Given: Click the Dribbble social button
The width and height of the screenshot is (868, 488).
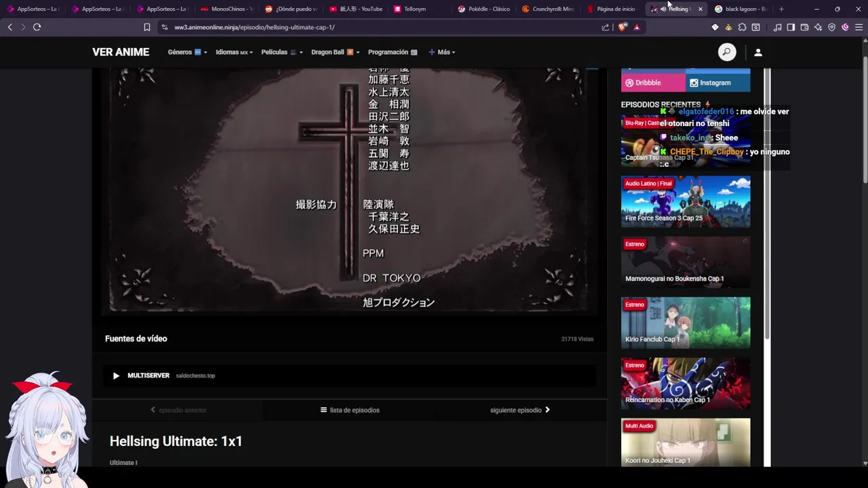Looking at the screenshot, I should [653, 83].
